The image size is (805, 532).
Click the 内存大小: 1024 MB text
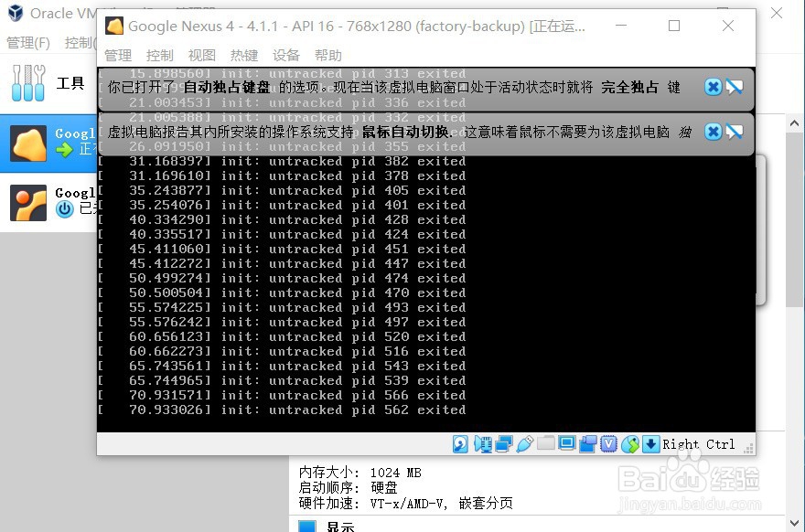[x=360, y=473]
